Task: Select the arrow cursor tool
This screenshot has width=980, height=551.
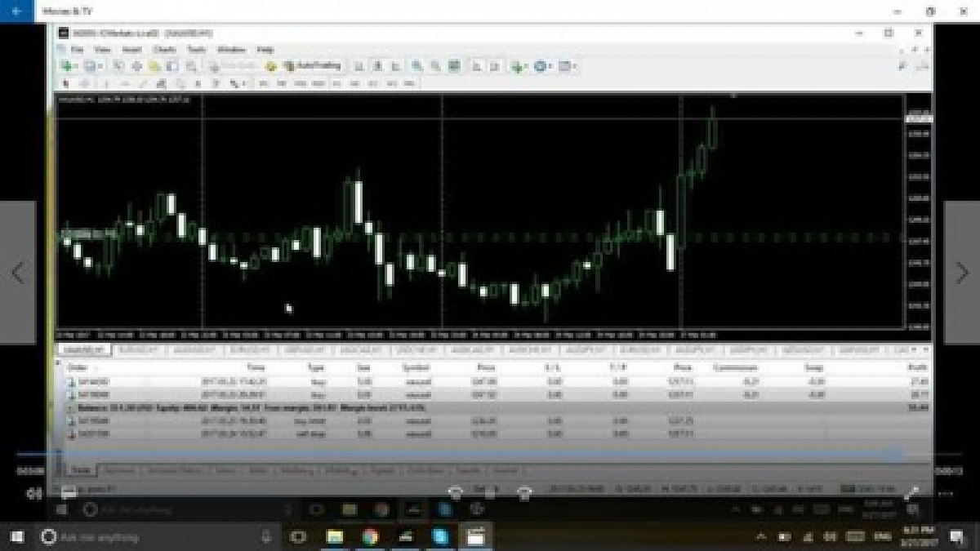Action: point(66,83)
